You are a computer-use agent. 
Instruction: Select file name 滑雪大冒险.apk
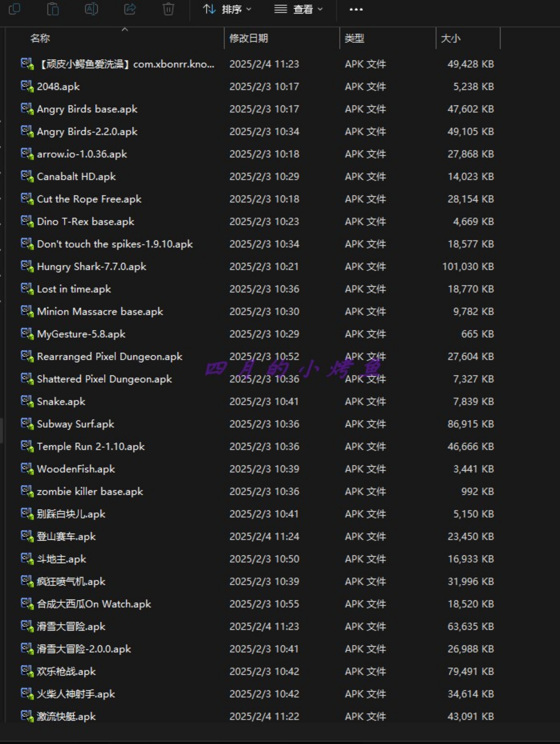click(71, 627)
